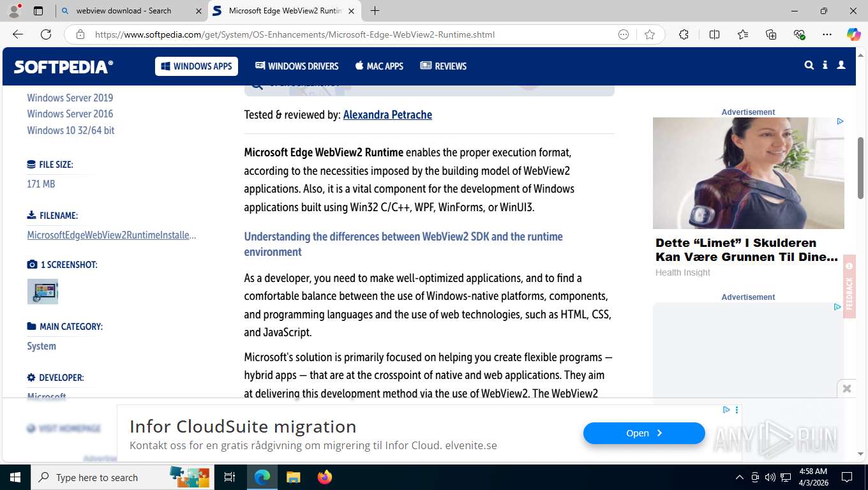Add this page to favorites star

coord(650,34)
